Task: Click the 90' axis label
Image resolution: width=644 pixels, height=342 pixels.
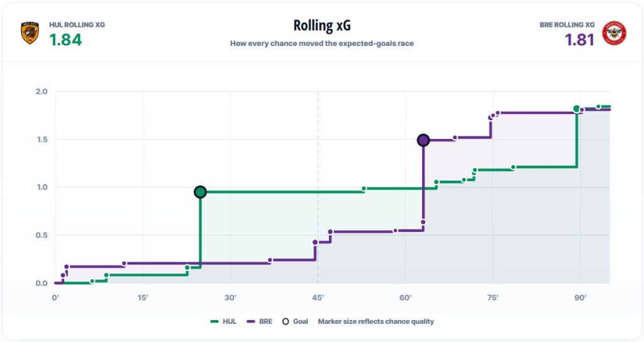Action: coord(580,297)
